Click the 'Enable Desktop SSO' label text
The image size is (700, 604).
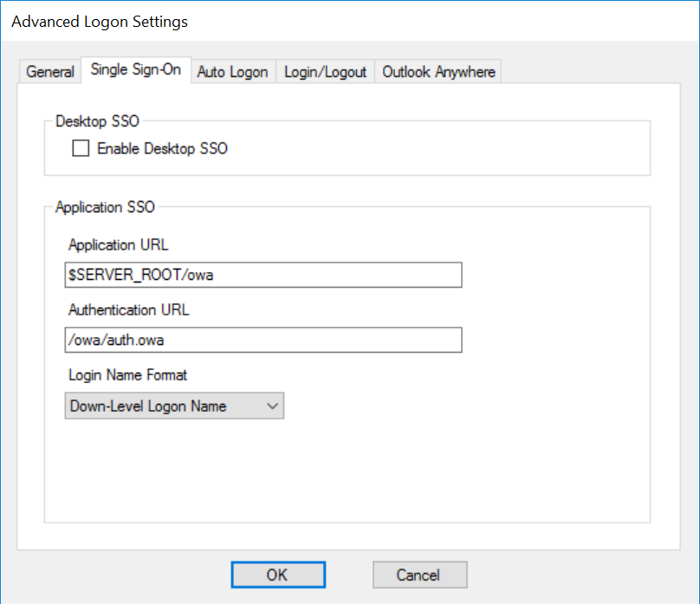tap(162, 148)
